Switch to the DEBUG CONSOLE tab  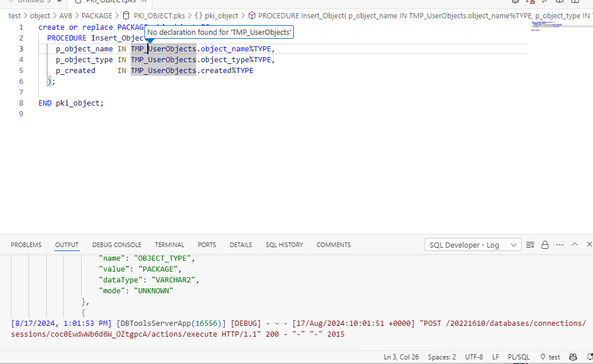coord(116,244)
